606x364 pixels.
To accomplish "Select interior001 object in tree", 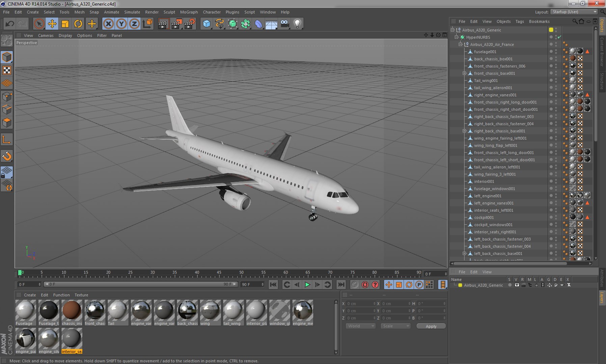I will pyautogui.click(x=484, y=181).
